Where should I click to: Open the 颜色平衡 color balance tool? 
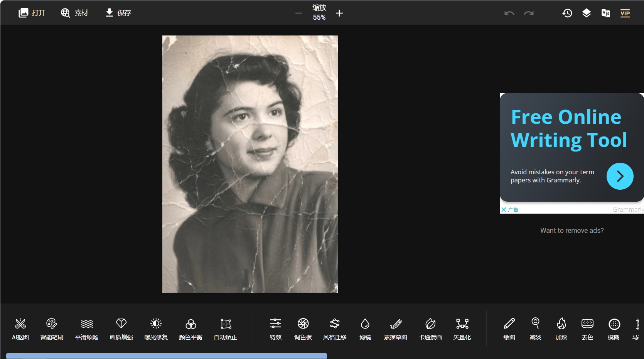[191, 329]
